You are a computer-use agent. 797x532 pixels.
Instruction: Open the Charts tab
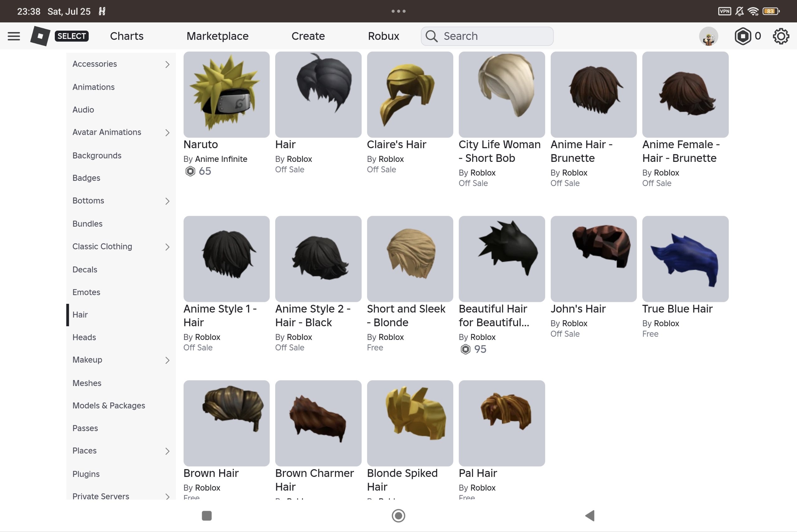(x=127, y=36)
